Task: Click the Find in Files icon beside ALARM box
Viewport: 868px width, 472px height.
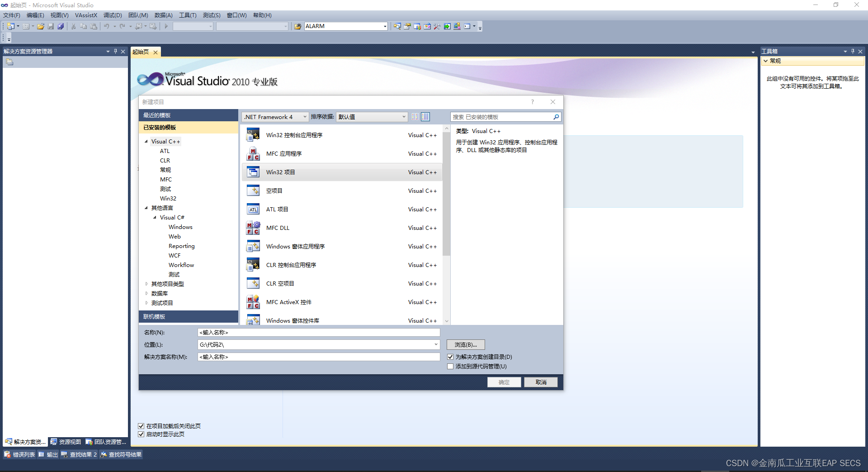Action: (297, 26)
